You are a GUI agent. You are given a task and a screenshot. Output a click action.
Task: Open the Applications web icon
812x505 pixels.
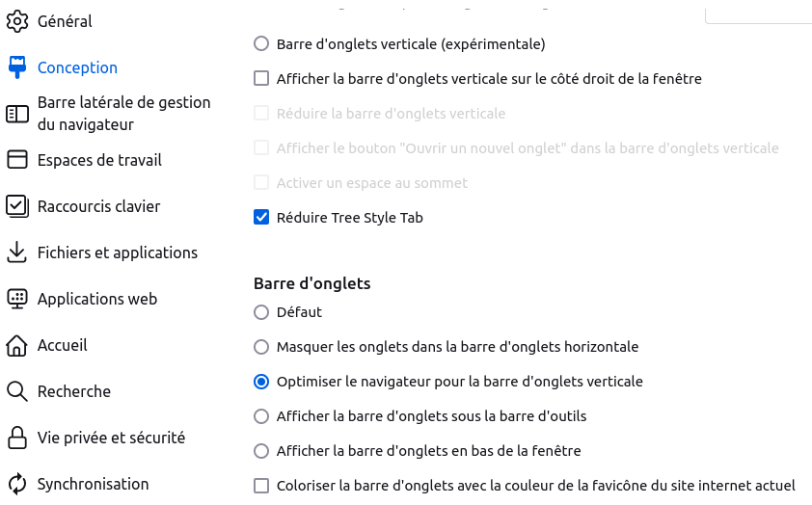[x=17, y=299]
